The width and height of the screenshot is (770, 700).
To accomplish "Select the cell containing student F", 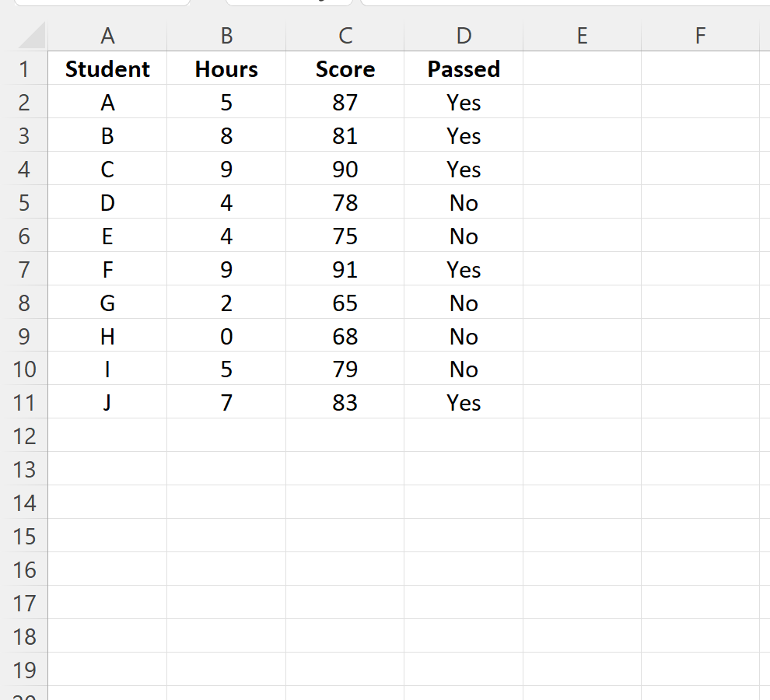I will point(107,269).
